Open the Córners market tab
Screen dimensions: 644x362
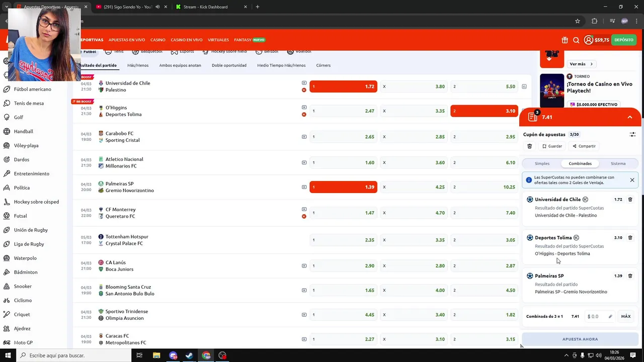click(324, 65)
